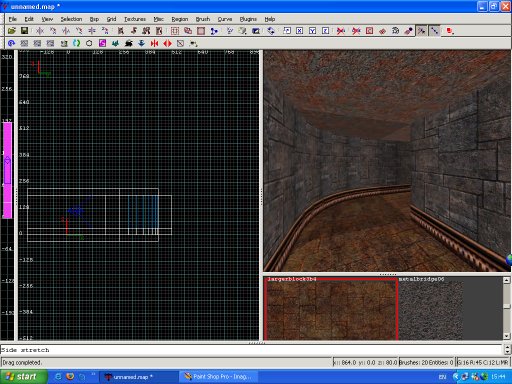The width and height of the screenshot is (512, 384).
Task: Click the CSG Merge icon
Action: coord(188,31)
